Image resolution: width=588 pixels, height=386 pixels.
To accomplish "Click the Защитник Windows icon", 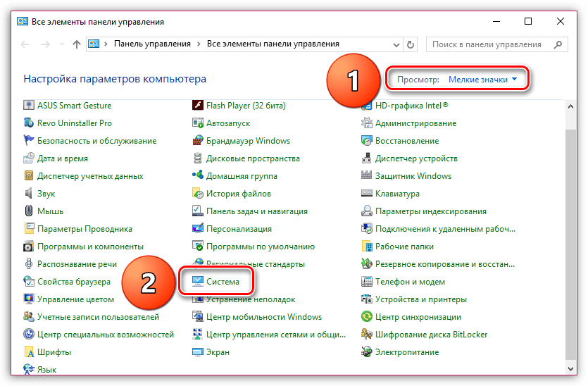I will click(x=366, y=176).
